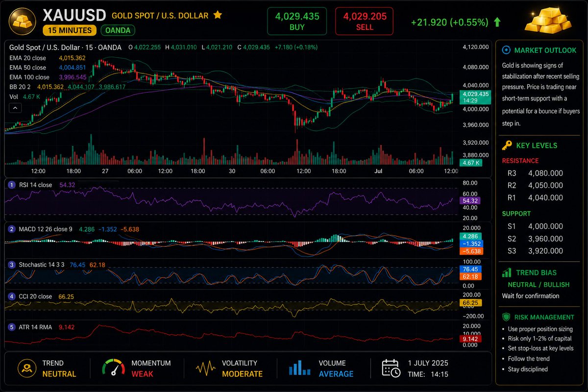Click the Trend Bias bar chart icon
The height and width of the screenshot is (392, 588).
(507, 273)
